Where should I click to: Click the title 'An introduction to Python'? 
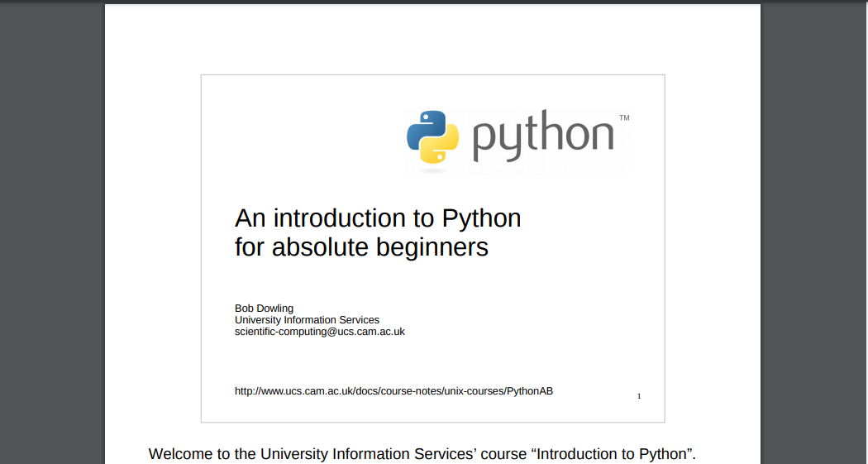pyautogui.click(x=378, y=218)
